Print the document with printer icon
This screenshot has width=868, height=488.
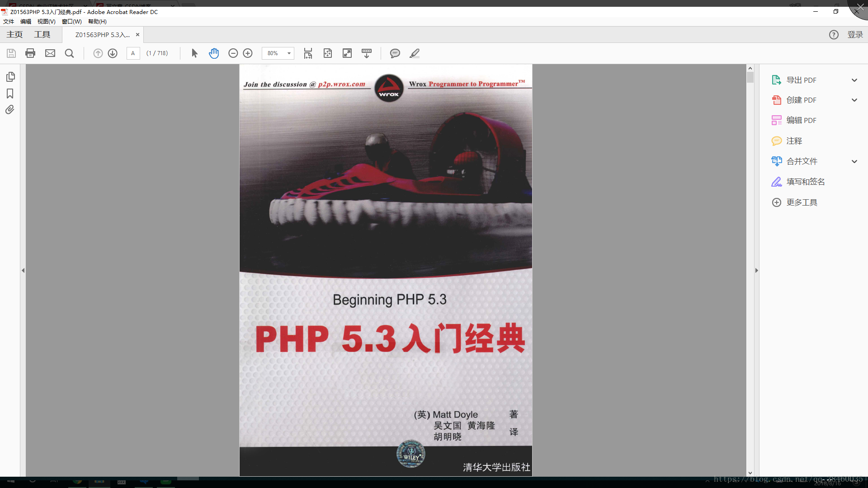click(30, 53)
